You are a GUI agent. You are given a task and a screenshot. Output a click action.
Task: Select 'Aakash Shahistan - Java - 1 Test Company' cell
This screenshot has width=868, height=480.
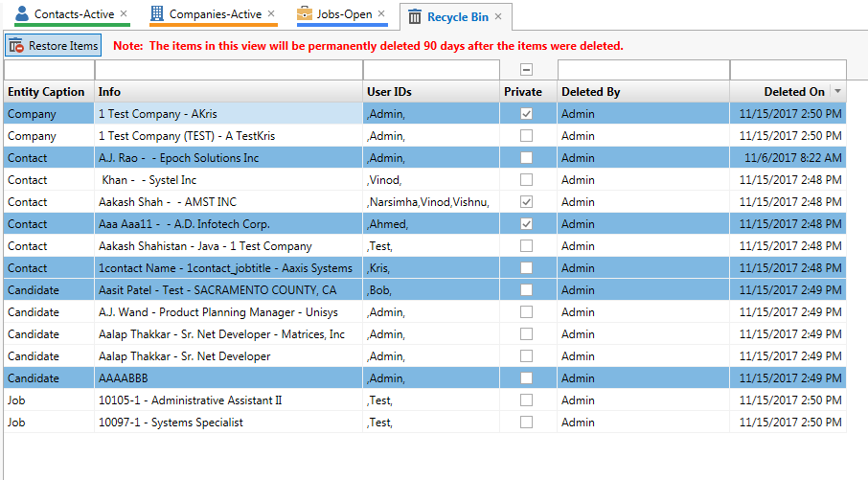[229, 246]
